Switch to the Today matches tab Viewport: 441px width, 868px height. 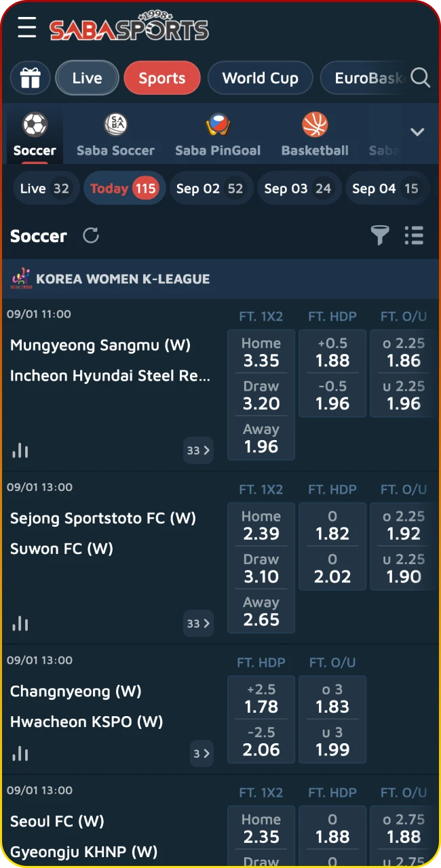click(x=124, y=188)
